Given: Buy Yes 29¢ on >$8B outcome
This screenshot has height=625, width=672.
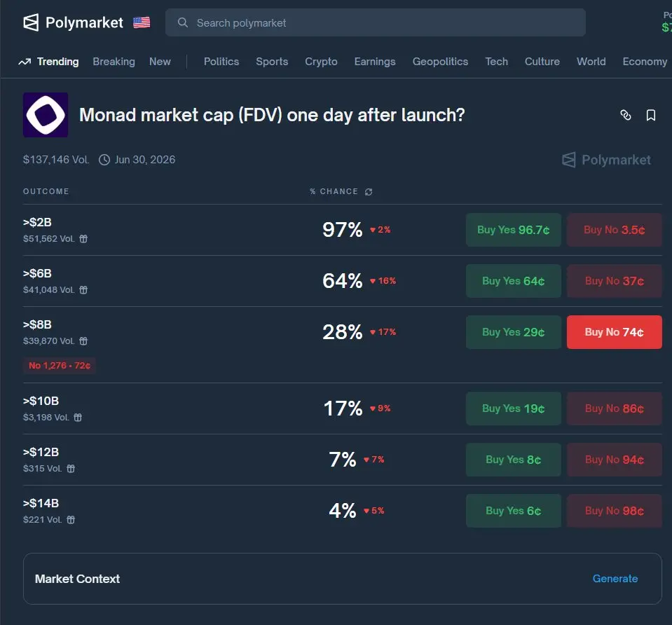Looking at the screenshot, I should pos(514,332).
